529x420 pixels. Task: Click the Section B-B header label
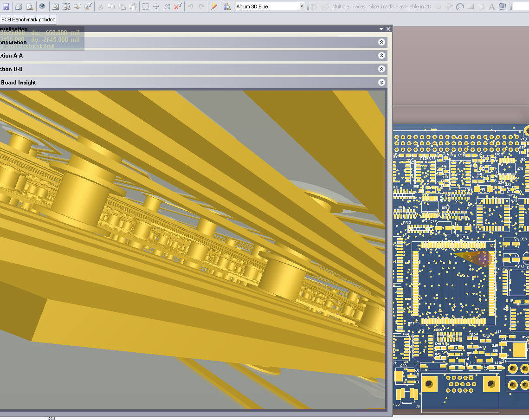[x=11, y=69]
